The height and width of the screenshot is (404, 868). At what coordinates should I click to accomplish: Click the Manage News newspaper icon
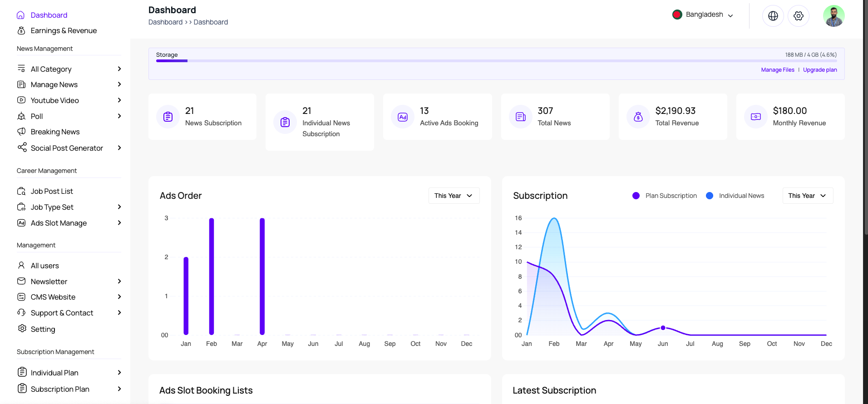coord(21,84)
